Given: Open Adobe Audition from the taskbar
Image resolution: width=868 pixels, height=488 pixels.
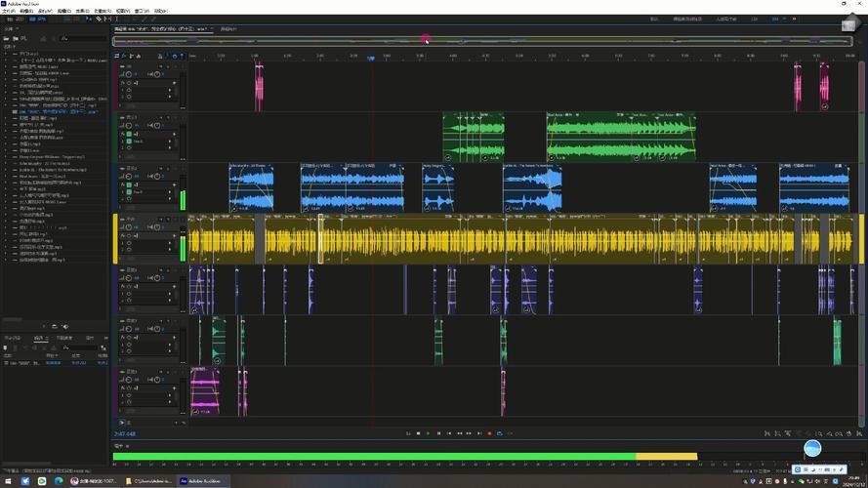Looking at the screenshot, I should point(201,481).
